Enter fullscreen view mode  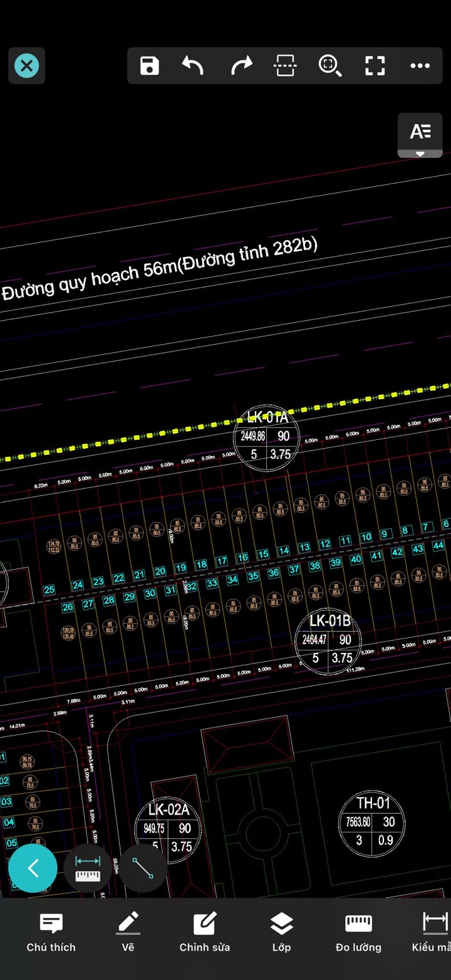pyautogui.click(x=375, y=65)
